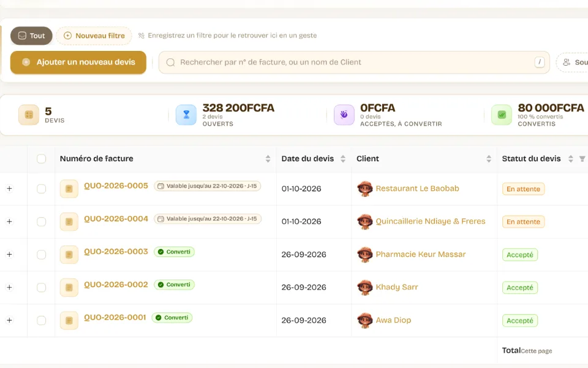Click validity badge on QUO-2026-0004

(208, 219)
